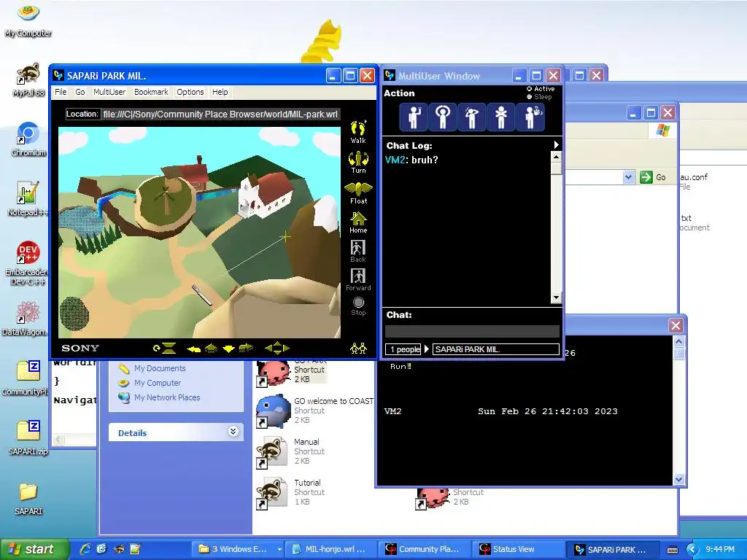Switch to MIL-honjo.wrl taskbar window
Image resolution: width=747 pixels, height=560 pixels.
330,549
